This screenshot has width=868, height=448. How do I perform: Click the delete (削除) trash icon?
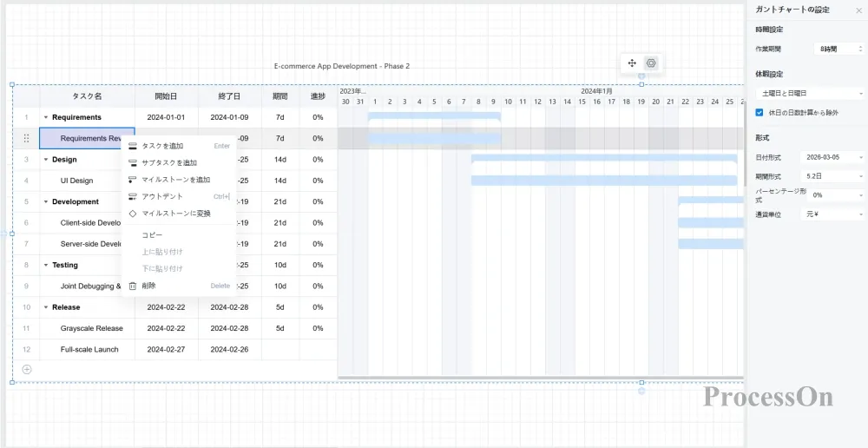coord(133,286)
